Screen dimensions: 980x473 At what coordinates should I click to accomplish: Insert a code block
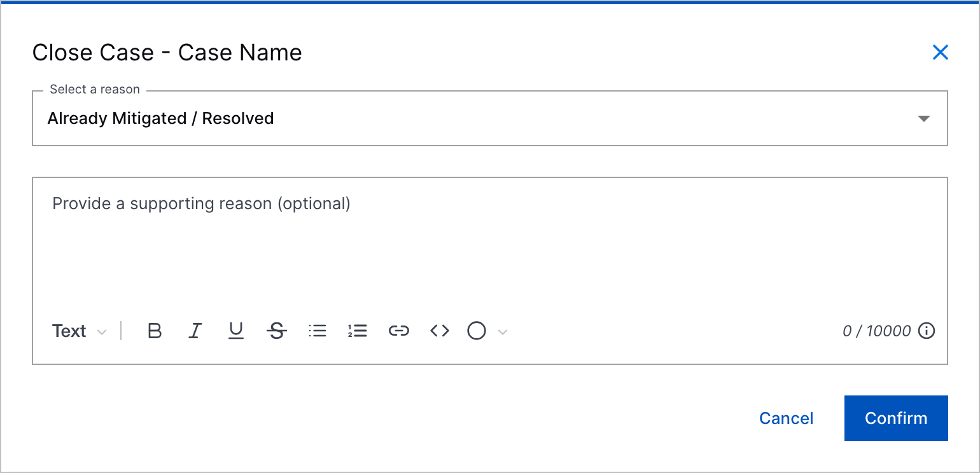(440, 331)
